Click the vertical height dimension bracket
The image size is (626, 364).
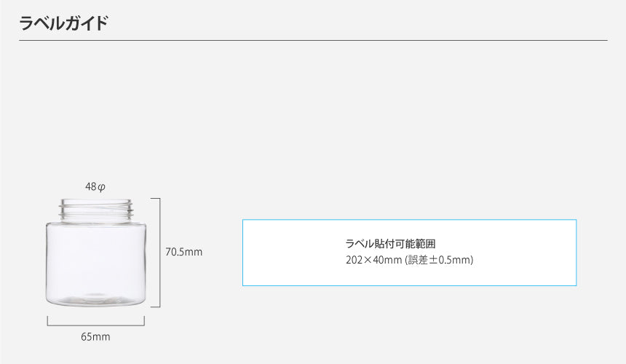pos(159,253)
